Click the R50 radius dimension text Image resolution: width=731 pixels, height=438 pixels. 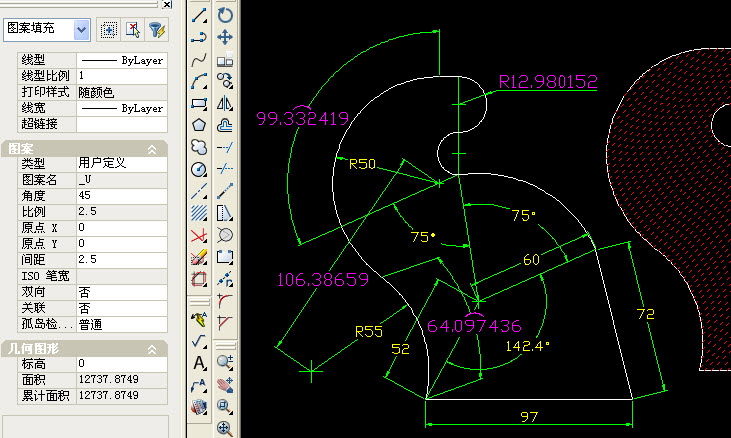click(x=362, y=164)
